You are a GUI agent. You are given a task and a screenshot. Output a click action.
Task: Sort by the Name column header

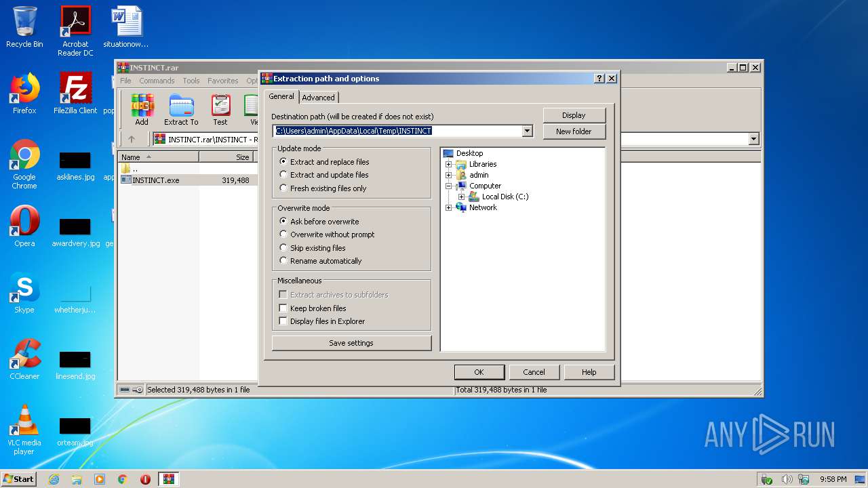(159, 157)
